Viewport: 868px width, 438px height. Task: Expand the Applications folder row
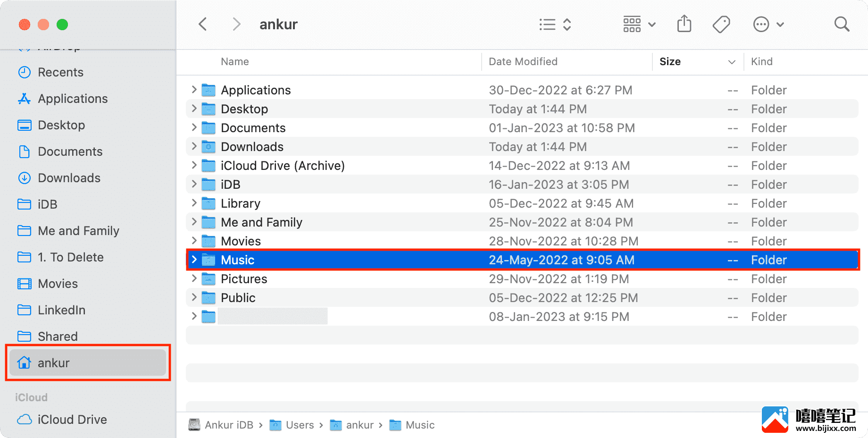coord(194,90)
